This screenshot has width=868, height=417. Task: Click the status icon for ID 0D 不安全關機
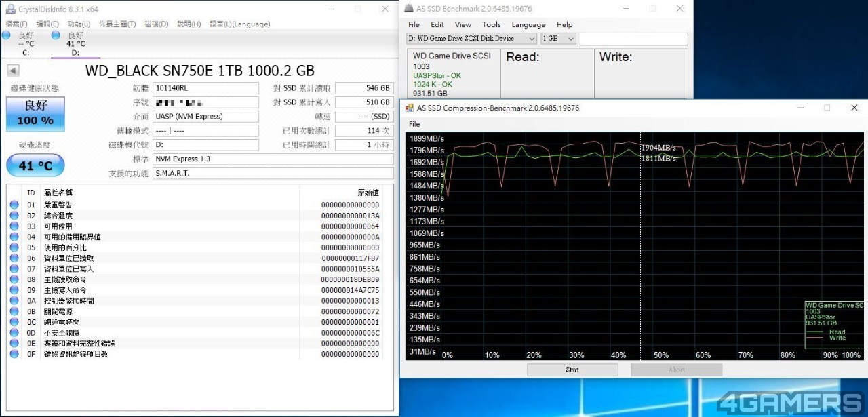14,333
